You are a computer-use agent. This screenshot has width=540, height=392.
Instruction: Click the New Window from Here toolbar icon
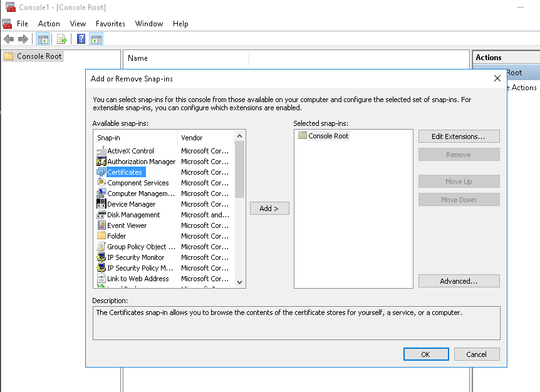tap(96, 38)
